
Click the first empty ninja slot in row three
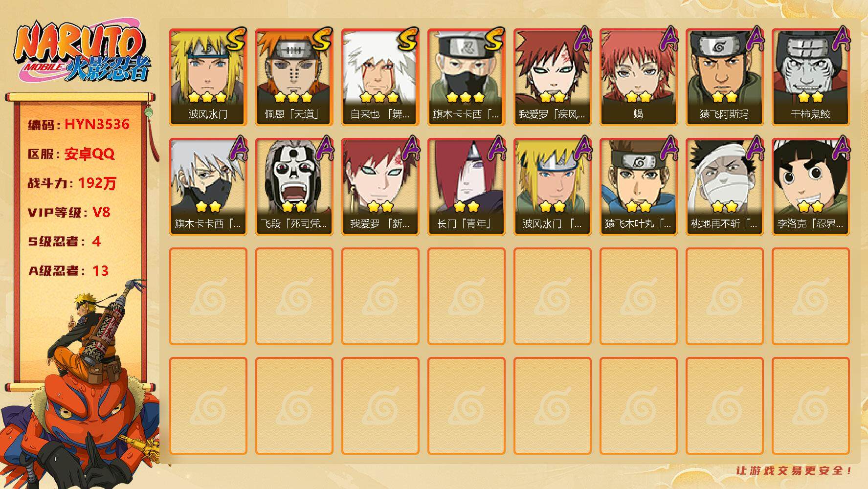click(x=208, y=296)
